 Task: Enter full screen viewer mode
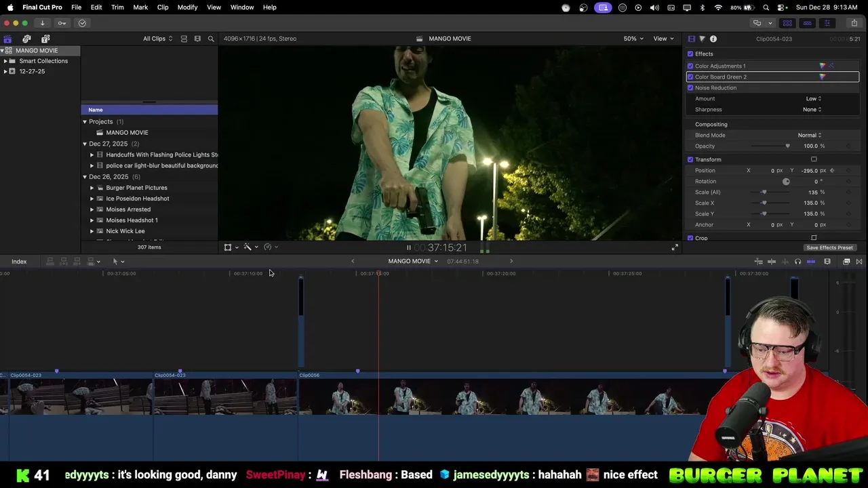click(675, 247)
